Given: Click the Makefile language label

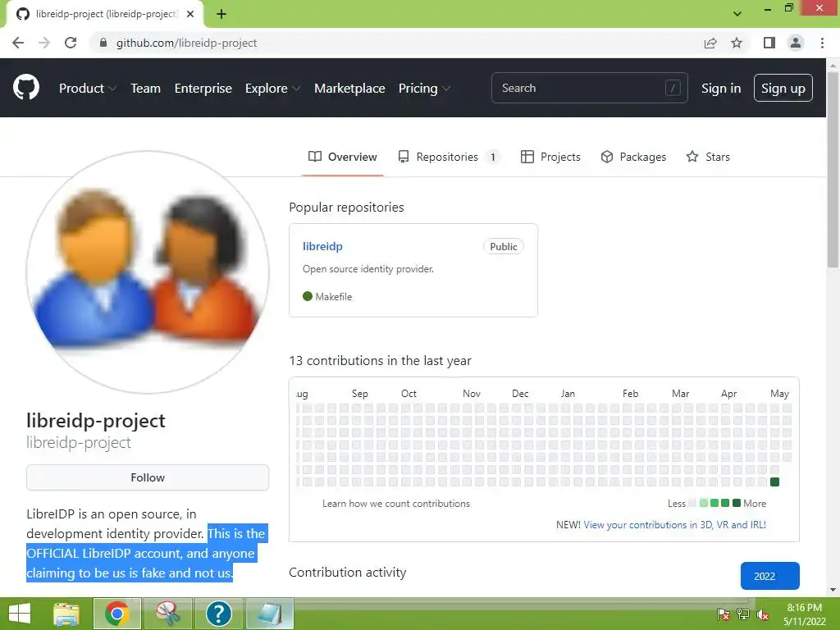Looking at the screenshot, I should point(327,297).
